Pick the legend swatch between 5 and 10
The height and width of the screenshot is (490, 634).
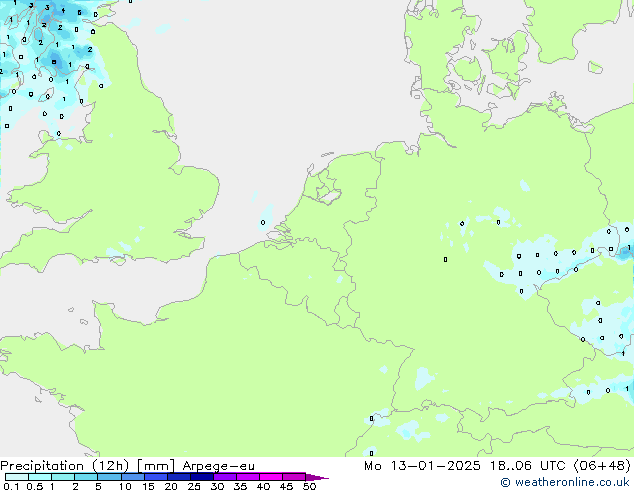coord(109,477)
